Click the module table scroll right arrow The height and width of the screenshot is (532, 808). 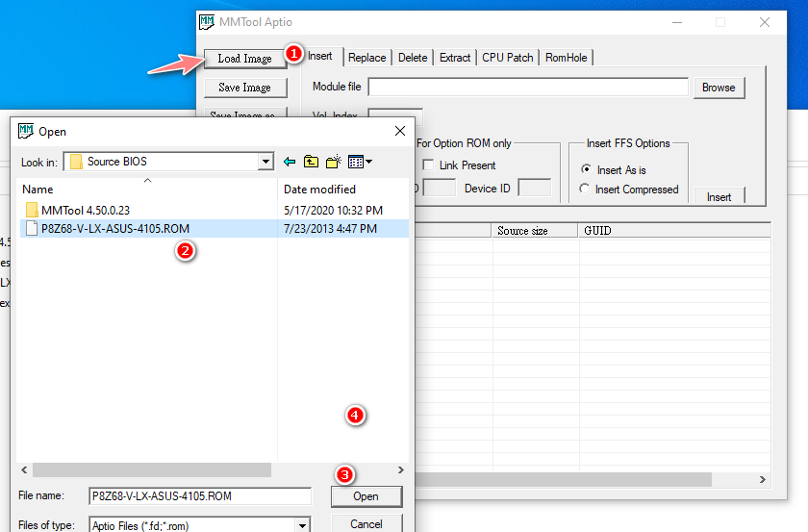pos(762,479)
